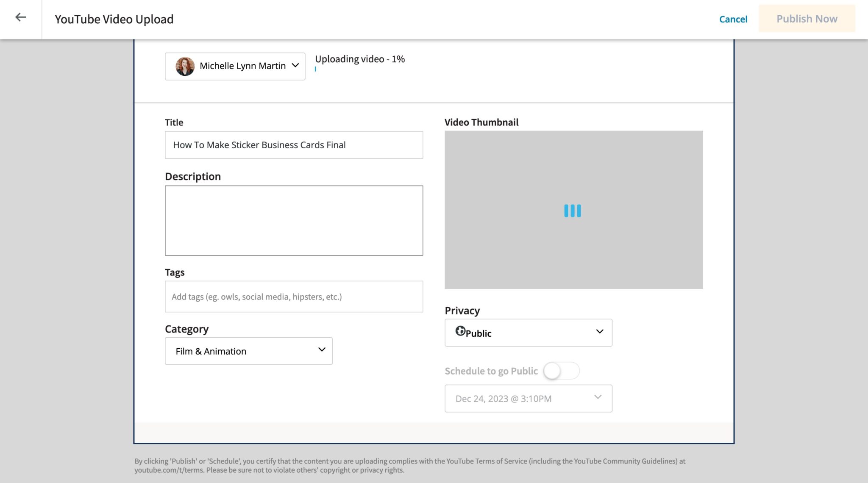Click the Tags field to add tags
Viewport: 868px width, 483px height.
pyautogui.click(x=294, y=297)
